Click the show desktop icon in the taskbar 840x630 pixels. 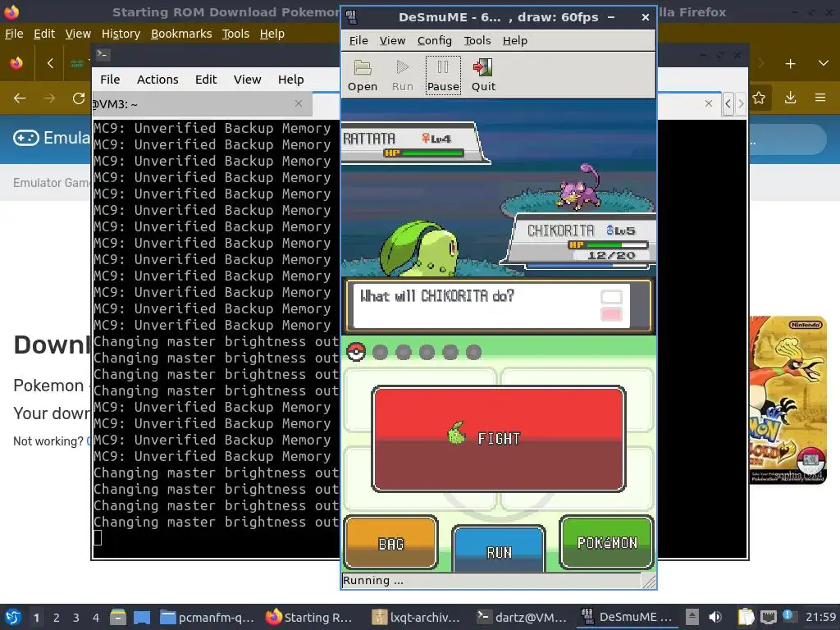[x=142, y=618]
